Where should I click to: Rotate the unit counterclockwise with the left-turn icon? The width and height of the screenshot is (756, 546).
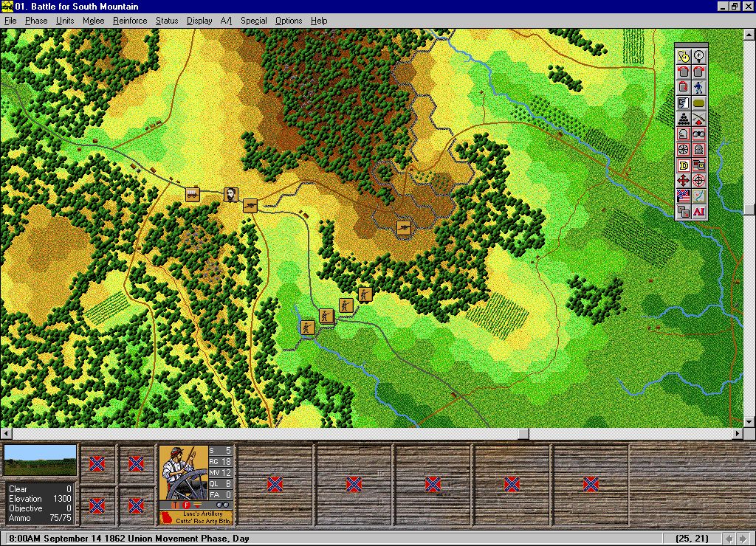pyautogui.click(x=683, y=72)
